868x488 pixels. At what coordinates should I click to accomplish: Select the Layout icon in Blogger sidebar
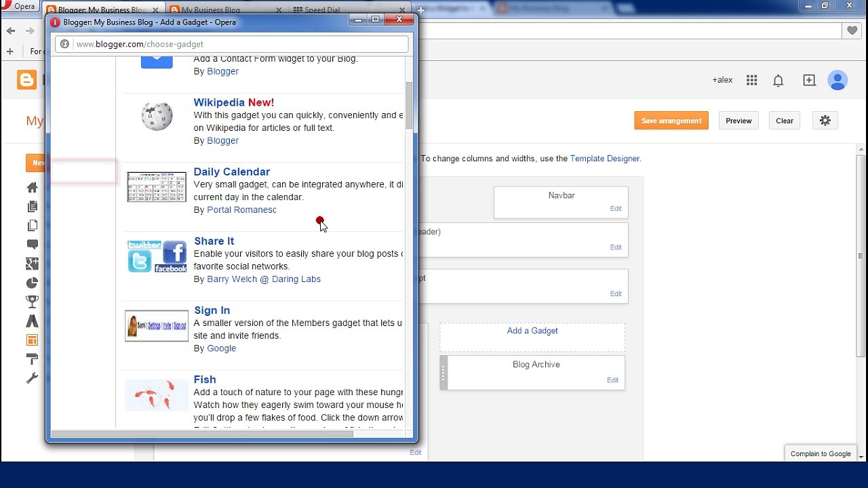click(32, 340)
